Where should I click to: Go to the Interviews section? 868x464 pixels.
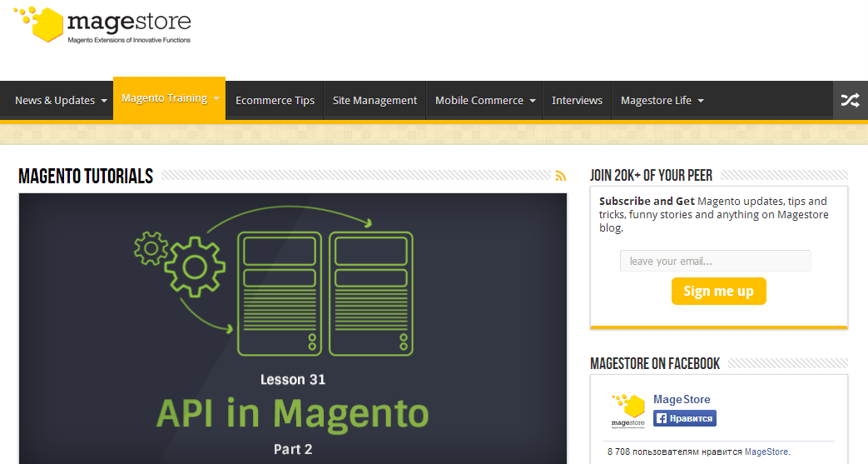click(577, 100)
